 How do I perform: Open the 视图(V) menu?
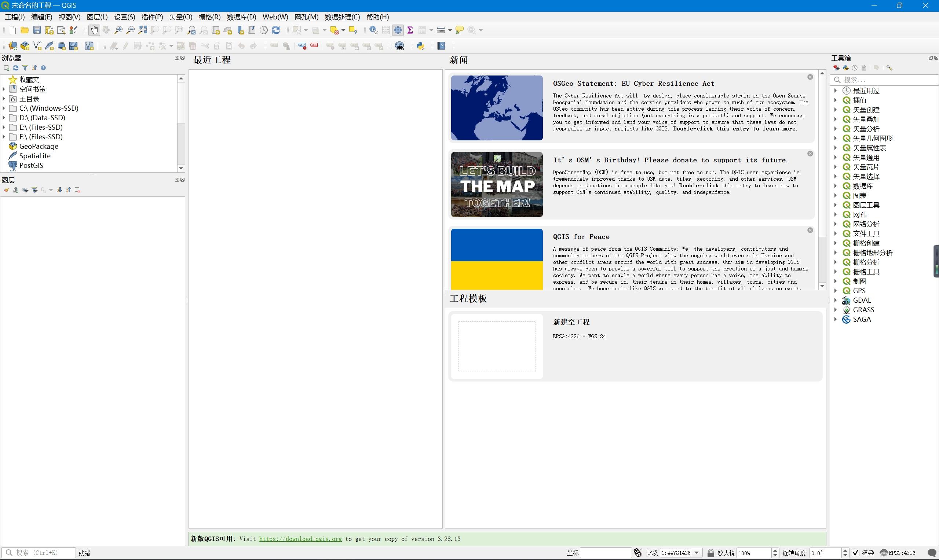coord(69,17)
